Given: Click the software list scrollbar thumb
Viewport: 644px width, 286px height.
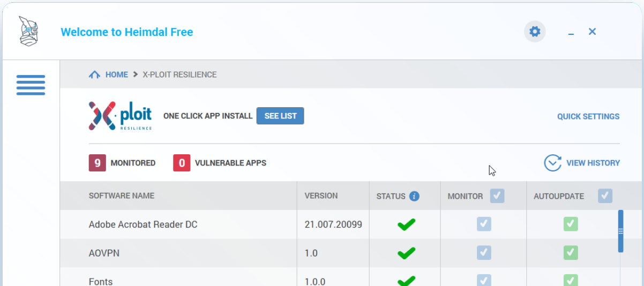Looking at the screenshot, I should click(x=620, y=231).
